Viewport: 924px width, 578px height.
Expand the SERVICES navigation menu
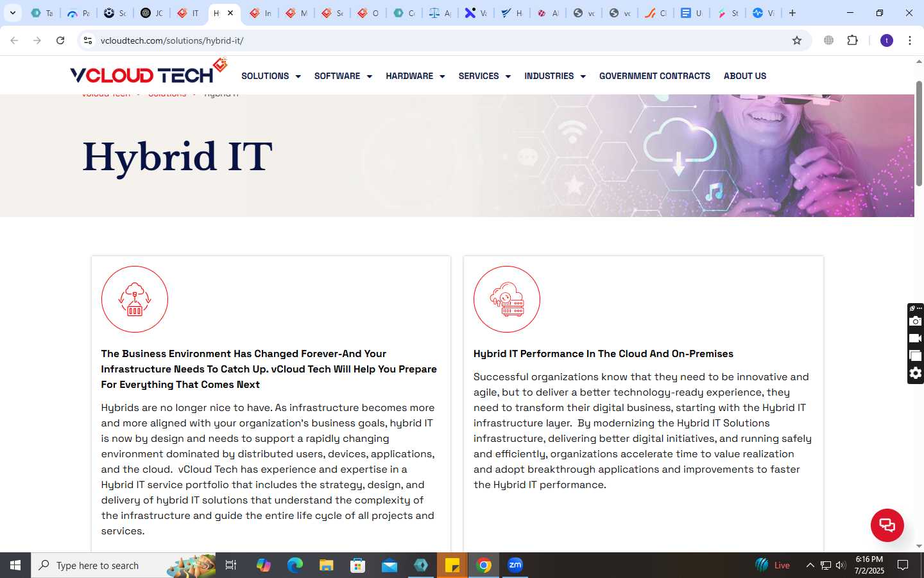point(484,76)
